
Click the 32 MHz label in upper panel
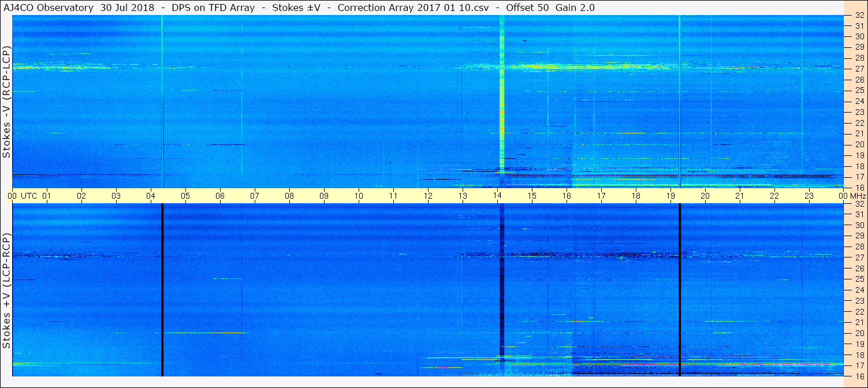click(x=859, y=16)
